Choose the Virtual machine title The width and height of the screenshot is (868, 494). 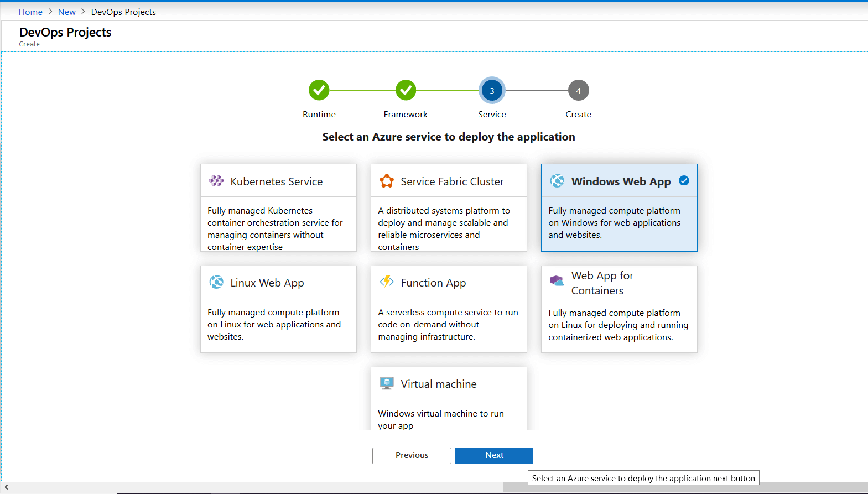click(x=439, y=384)
